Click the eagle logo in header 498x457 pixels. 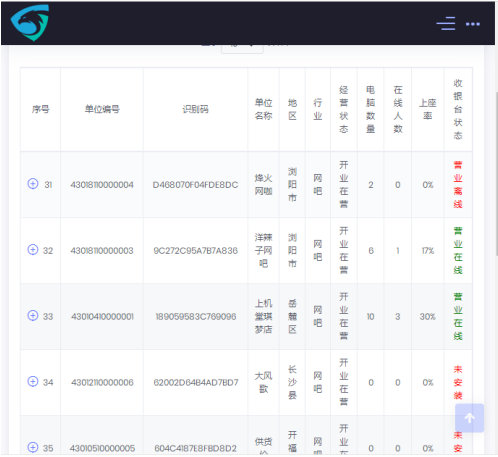click(x=30, y=23)
